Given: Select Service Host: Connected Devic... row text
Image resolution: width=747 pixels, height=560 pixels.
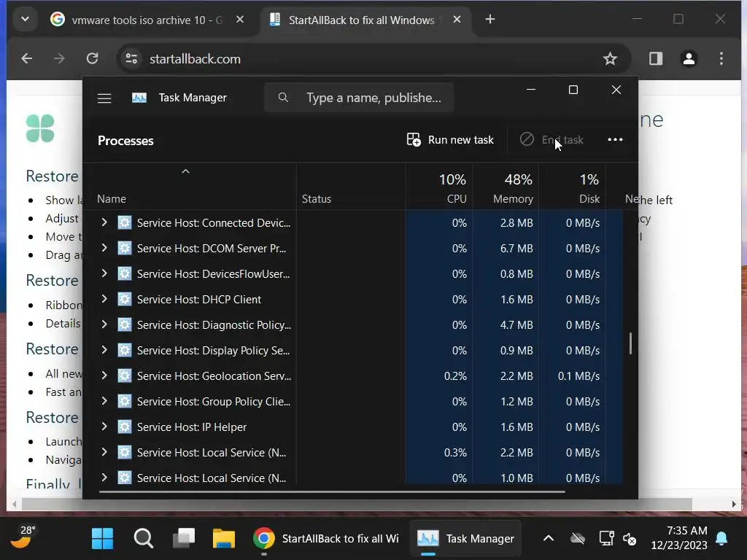Looking at the screenshot, I should point(214,223).
